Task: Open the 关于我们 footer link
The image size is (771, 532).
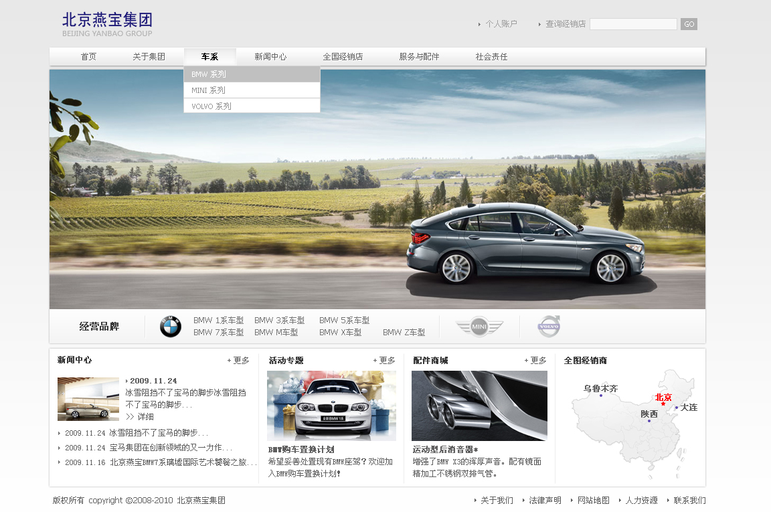Action: tap(497, 500)
